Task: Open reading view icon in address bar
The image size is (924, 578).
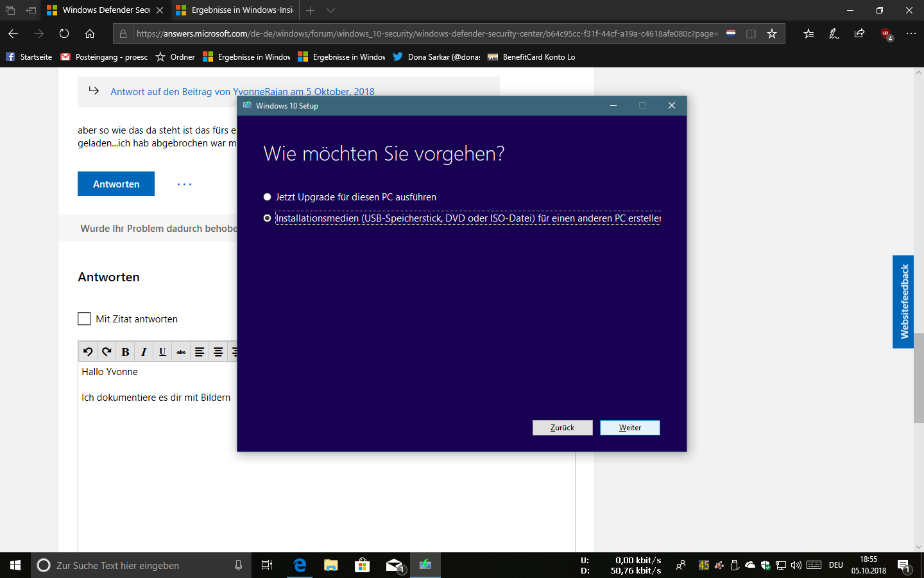Action: point(751,33)
